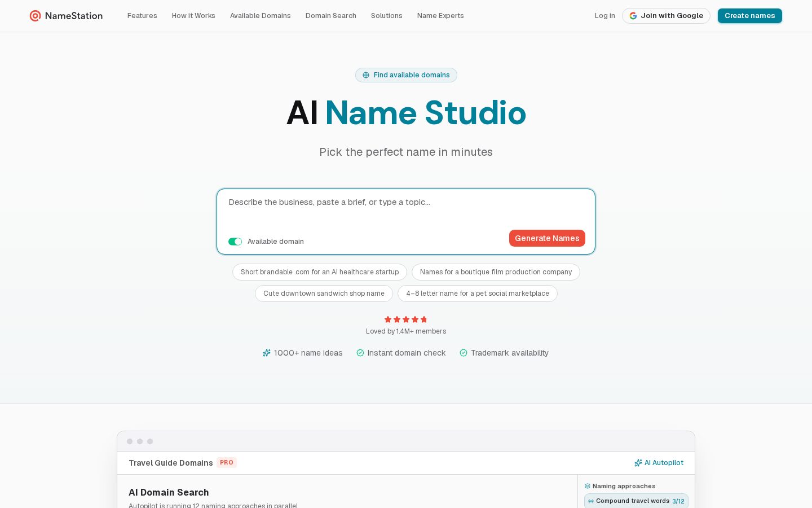The image size is (812, 508).
Task: Click the Find available domains badge
Action: click(406, 75)
